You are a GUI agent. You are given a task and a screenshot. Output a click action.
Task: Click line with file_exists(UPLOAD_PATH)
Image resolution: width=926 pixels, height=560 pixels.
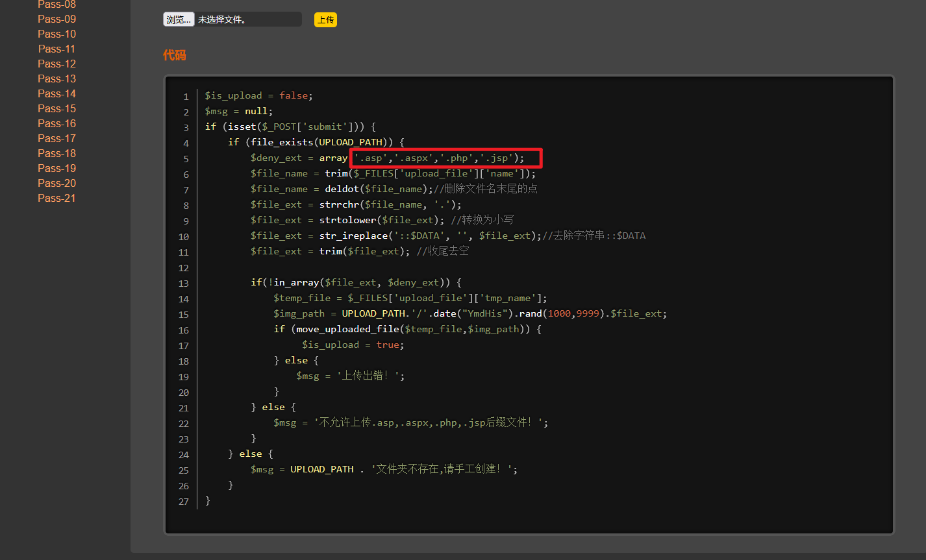point(316,142)
